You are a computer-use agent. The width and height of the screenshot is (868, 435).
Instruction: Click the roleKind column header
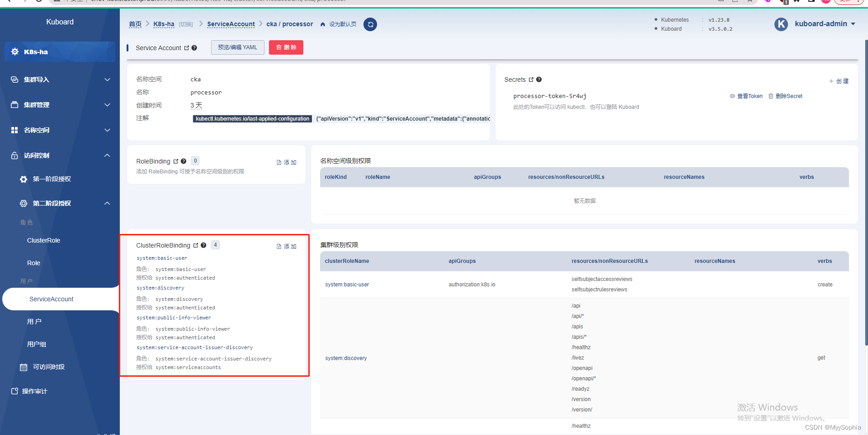(x=336, y=177)
